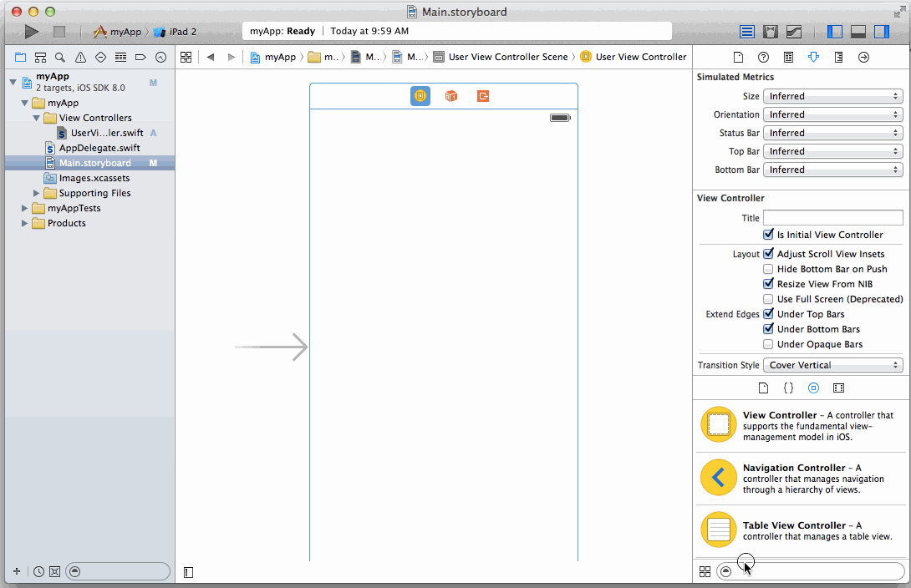Enable Under Opaque Bars checkbox

pyautogui.click(x=768, y=344)
